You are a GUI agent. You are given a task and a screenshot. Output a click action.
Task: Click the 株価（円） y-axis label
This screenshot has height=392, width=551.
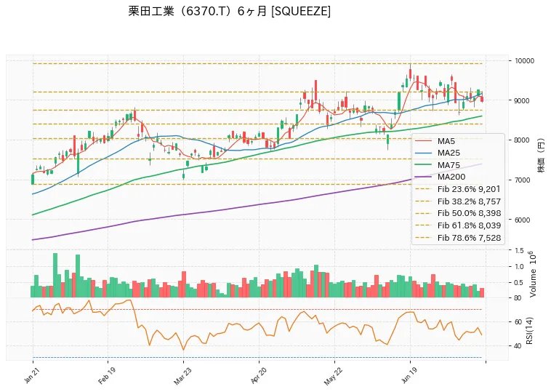[x=542, y=155]
